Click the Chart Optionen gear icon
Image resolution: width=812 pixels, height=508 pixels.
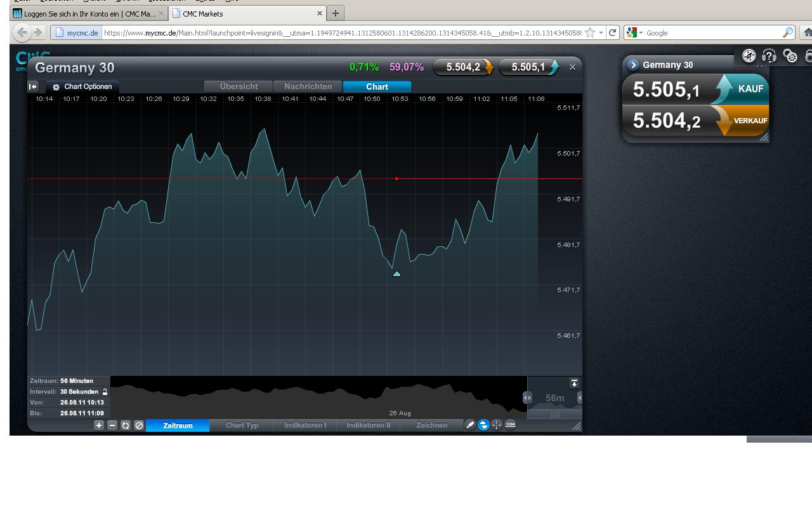pyautogui.click(x=56, y=87)
